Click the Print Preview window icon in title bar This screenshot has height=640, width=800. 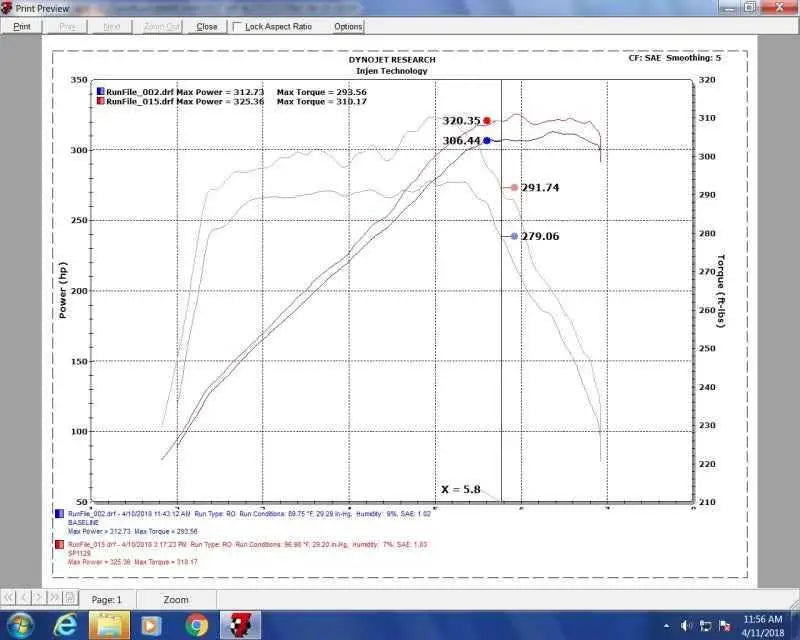pos(6,8)
